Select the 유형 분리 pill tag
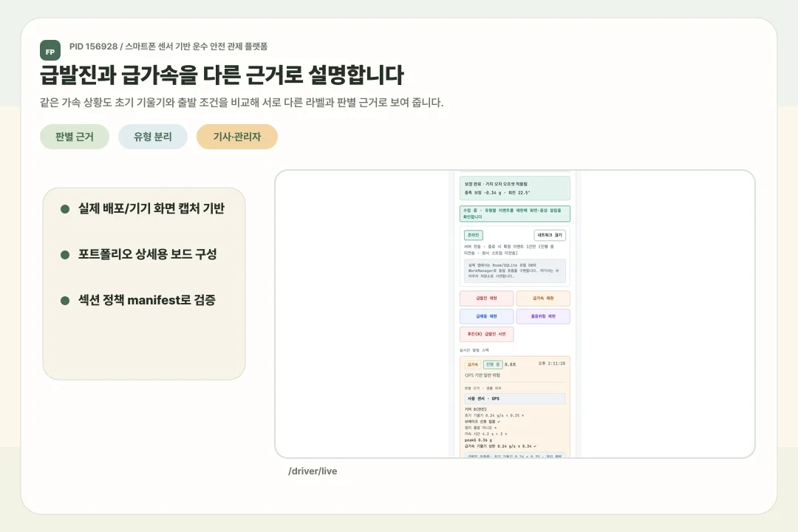Screen dimensions: 798x532 153,137
